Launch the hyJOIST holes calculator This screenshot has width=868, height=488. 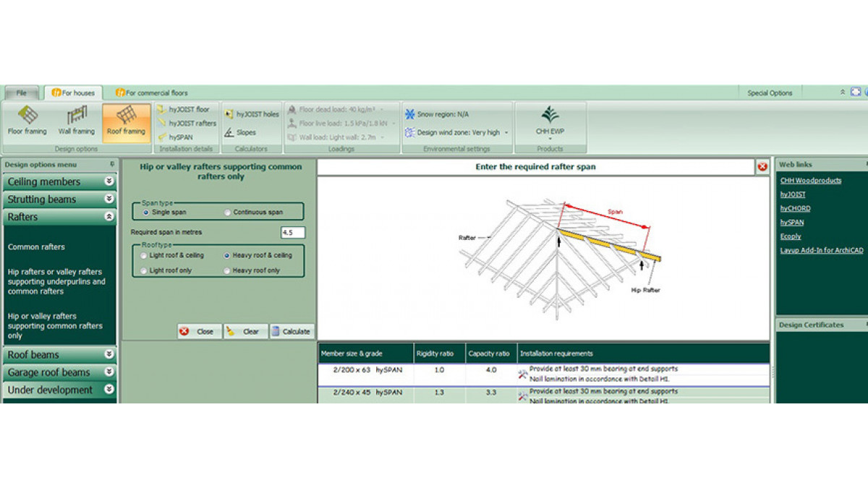(x=252, y=114)
